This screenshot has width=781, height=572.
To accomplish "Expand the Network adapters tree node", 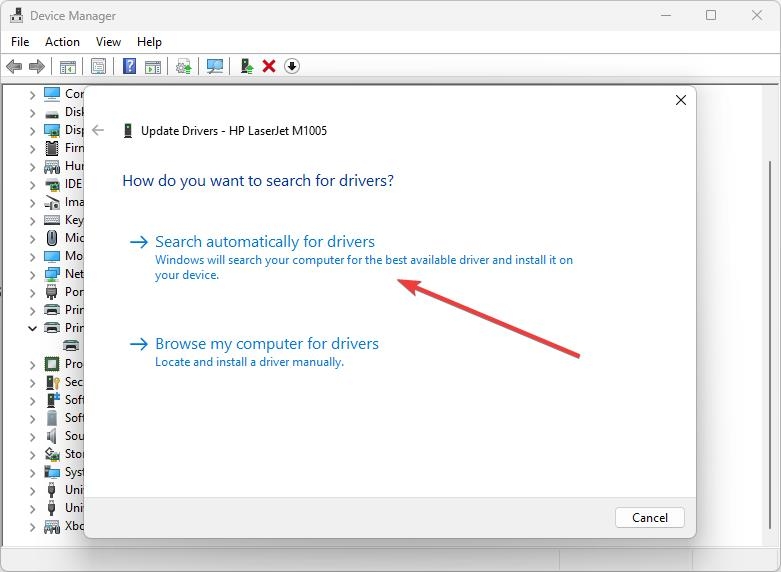I will coord(32,275).
